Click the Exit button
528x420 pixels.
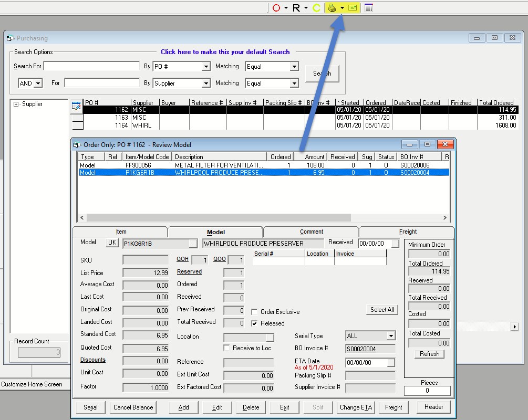285,407
